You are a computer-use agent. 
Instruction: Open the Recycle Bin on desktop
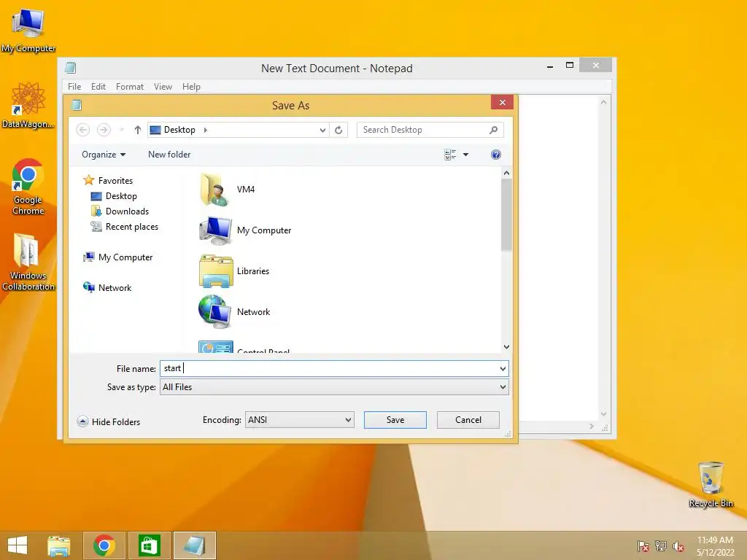(x=711, y=484)
